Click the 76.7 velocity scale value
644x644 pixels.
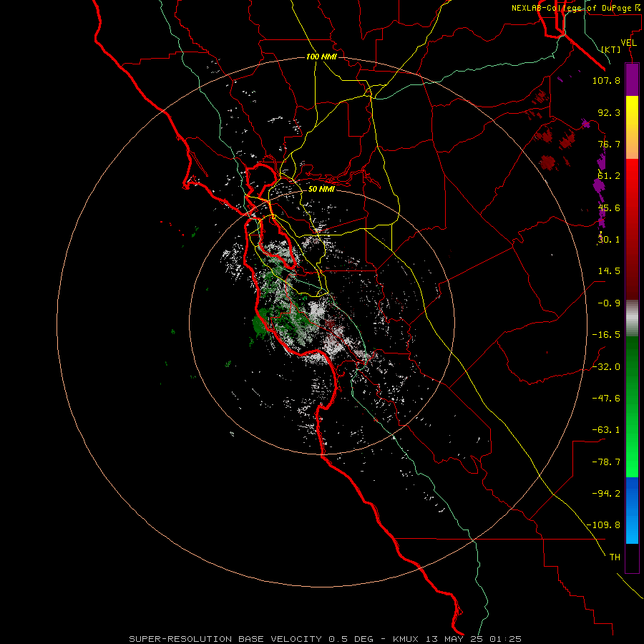(609, 144)
